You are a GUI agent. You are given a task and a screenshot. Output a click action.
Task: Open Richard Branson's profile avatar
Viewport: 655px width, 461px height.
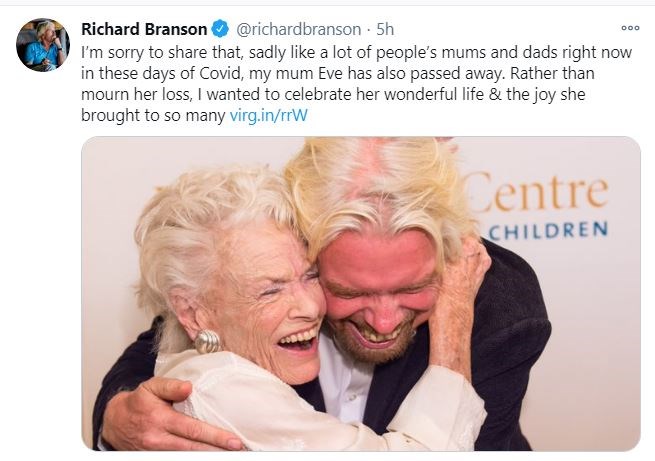tap(43, 44)
